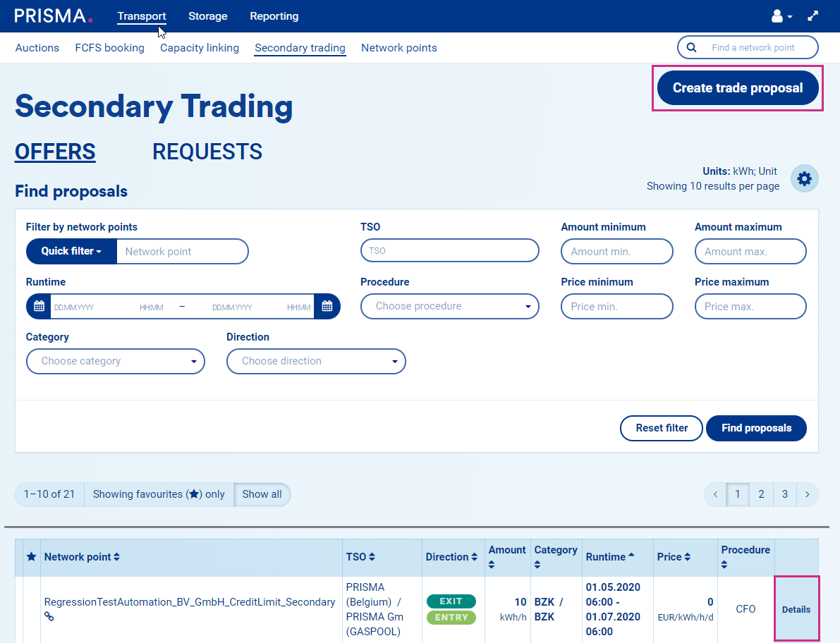
Task: Open the Storage menu
Action: pos(207,16)
